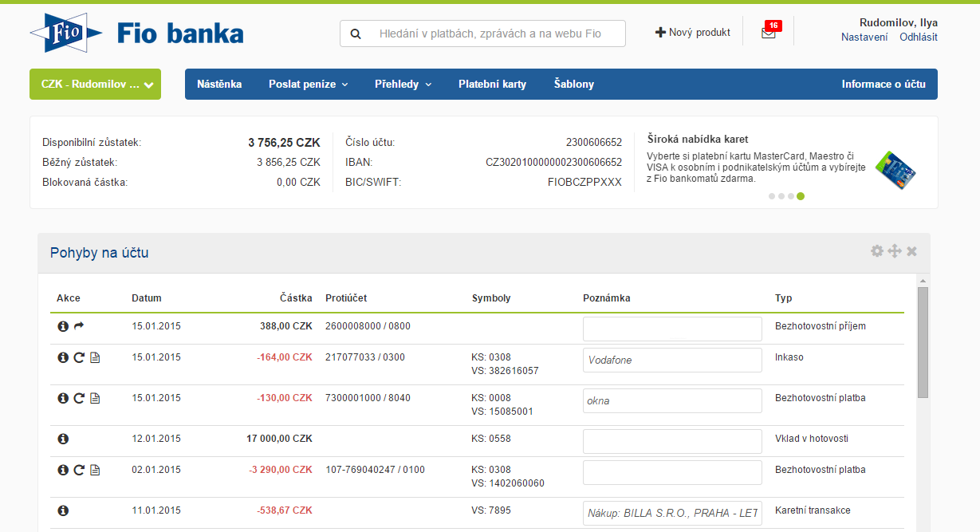Image resolution: width=980 pixels, height=532 pixels.
Task: Click account number 2300606652
Action: point(594,142)
